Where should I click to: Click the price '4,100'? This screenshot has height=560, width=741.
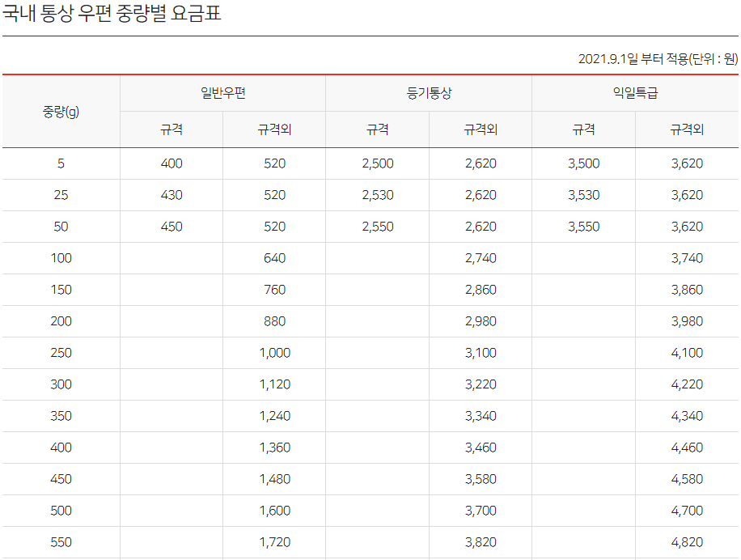(x=687, y=353)
